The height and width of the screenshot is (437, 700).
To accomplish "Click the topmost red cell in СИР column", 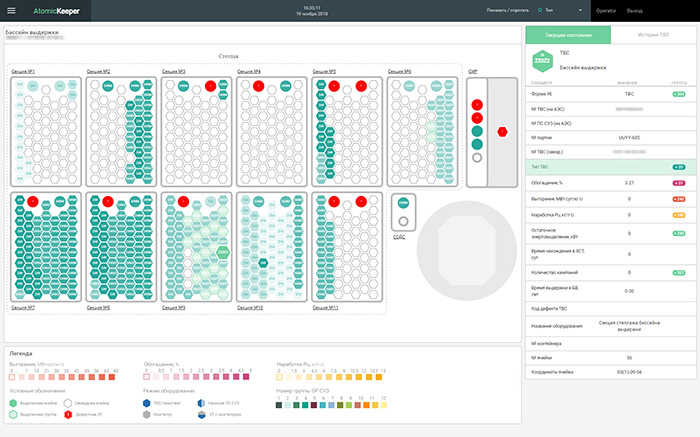I will 477,104.
